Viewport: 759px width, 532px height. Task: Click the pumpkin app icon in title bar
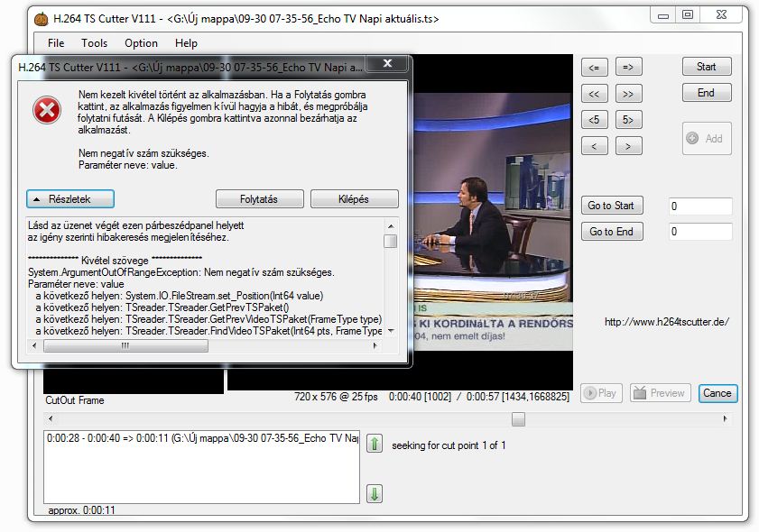pyautogui.click(x=42, y=19)
